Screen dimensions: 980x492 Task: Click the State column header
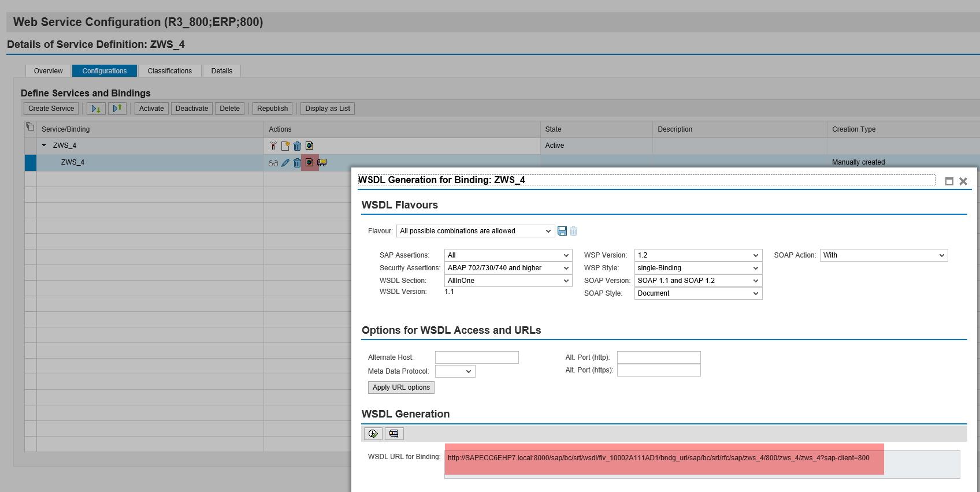click(x=597, y=129)
